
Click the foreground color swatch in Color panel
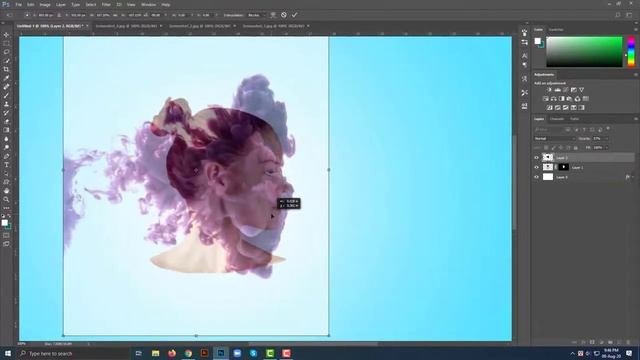(x=538, y=41)
